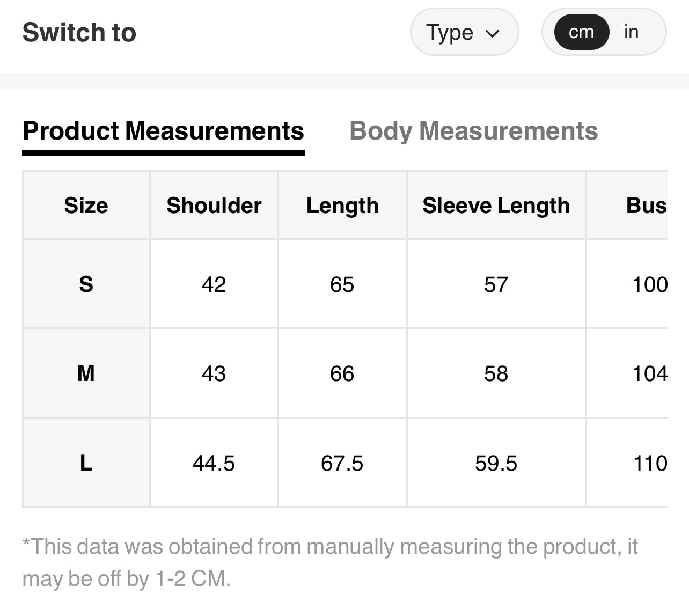Click the 44.5 shoulder value for L

point(214,463)
